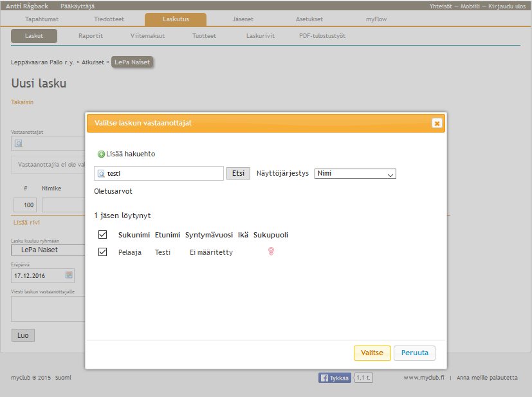Click the Facebook Tykkää icon button
532x397 pixels.
pyautogui.click(x=335, y=378)
